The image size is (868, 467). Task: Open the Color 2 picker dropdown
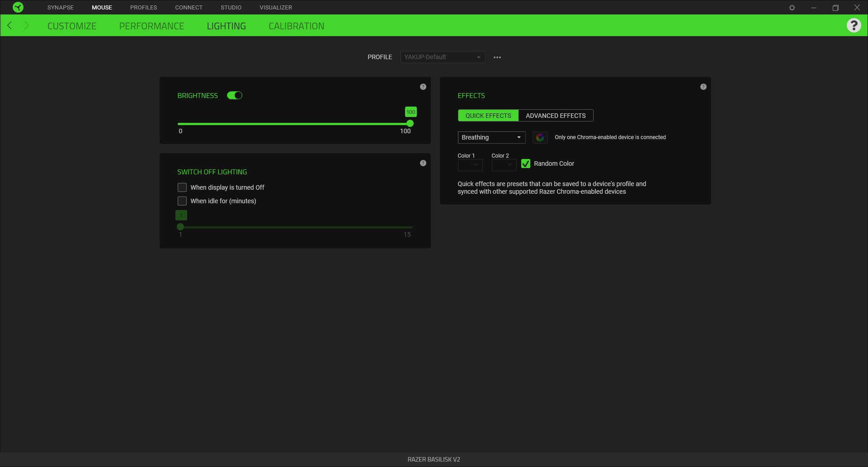[504, 165]
